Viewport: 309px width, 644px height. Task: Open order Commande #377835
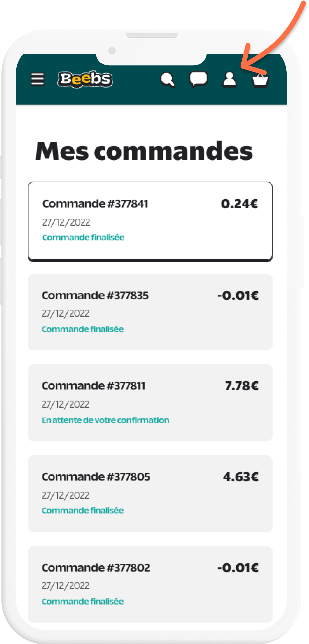(150, 312)
